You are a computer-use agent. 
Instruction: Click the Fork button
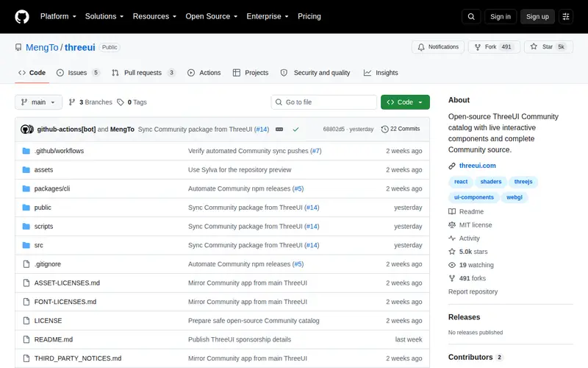click(x=494, y=47)
